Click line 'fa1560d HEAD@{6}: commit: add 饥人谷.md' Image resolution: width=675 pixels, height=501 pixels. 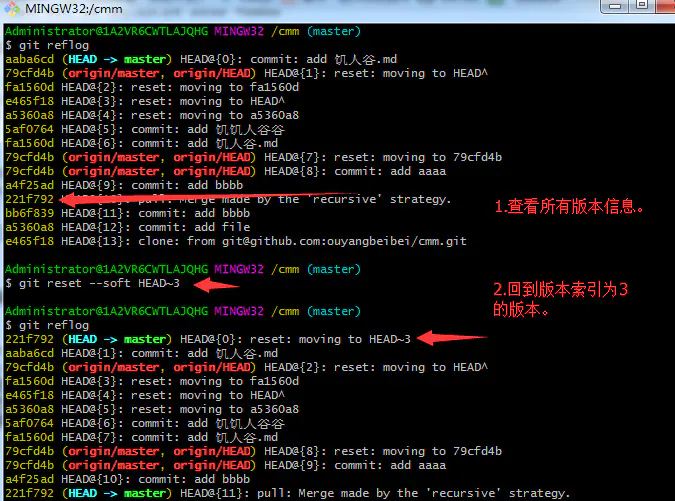142,143
